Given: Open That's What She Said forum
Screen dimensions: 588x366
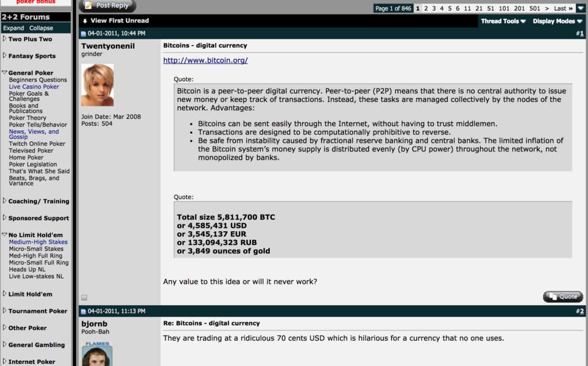Looking at the screenshot, I should pos(39,171).
